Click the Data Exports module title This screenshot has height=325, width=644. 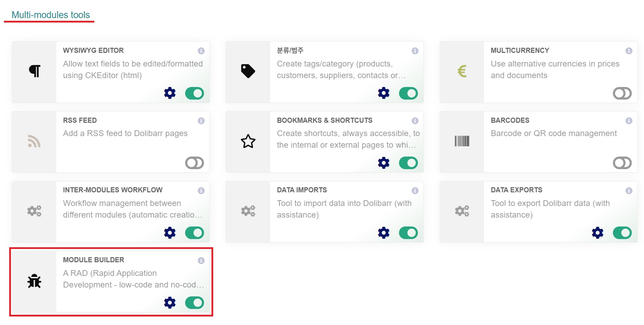click(516, 190)
